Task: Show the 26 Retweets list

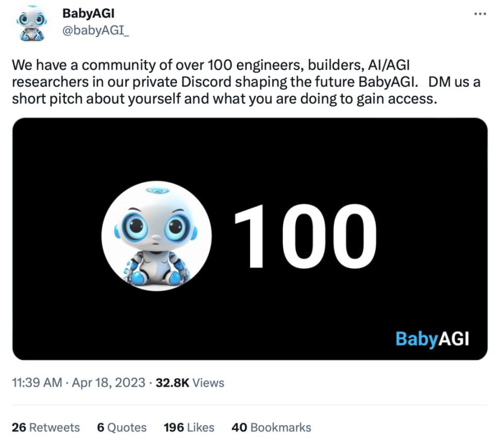Action: coord(46,427)
